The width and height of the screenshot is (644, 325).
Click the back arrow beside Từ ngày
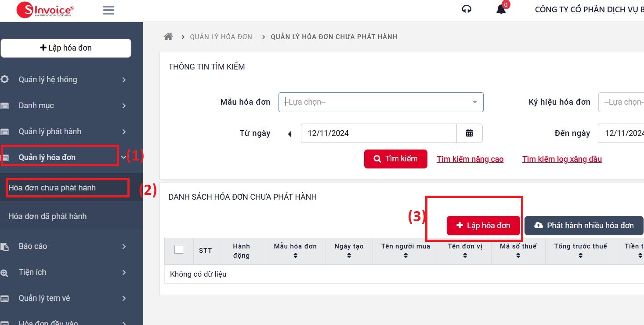coord(289,133)
